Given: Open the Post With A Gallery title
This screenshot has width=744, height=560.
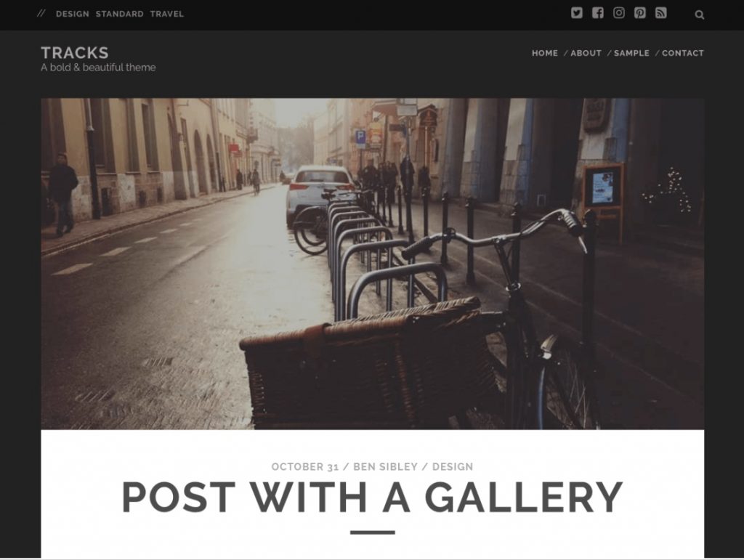Looking at the screenshot, I should [x=373, y=498].
